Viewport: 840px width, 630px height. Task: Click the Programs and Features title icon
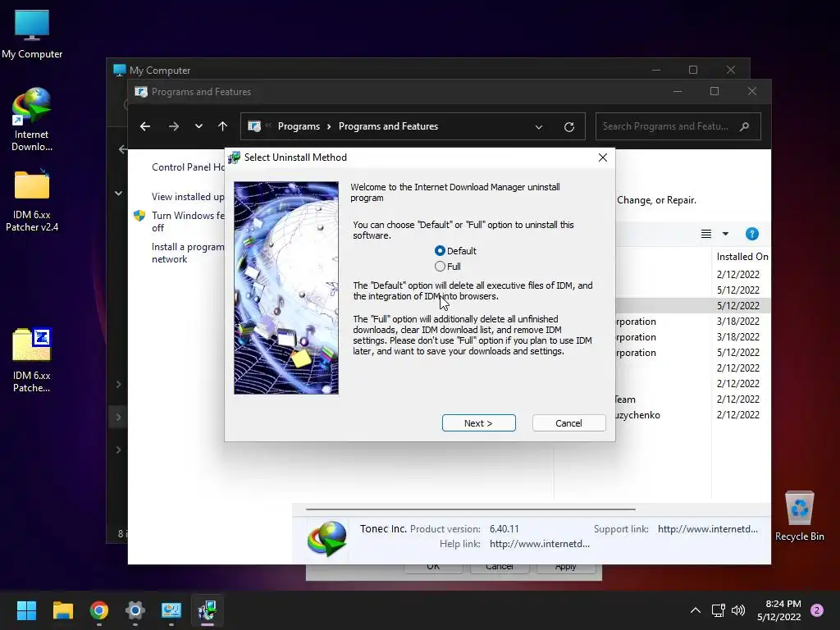pyautogui.click(x=141, y=92)
